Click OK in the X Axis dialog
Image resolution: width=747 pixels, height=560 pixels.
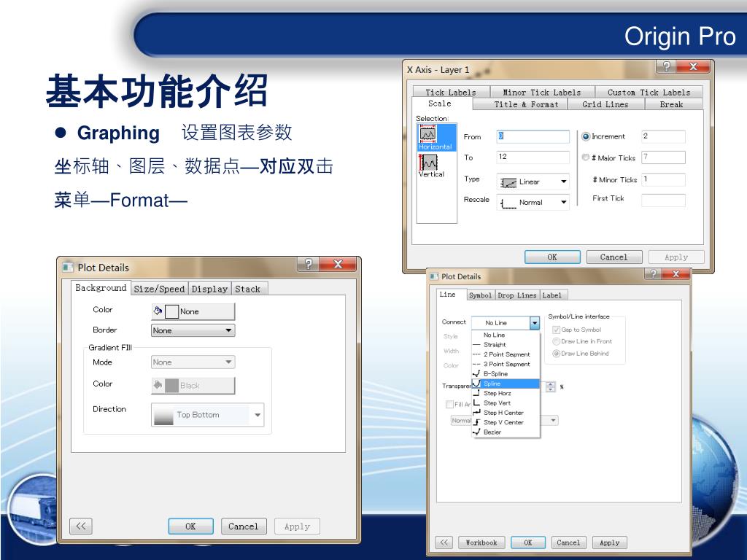click(x=552, y=257)
